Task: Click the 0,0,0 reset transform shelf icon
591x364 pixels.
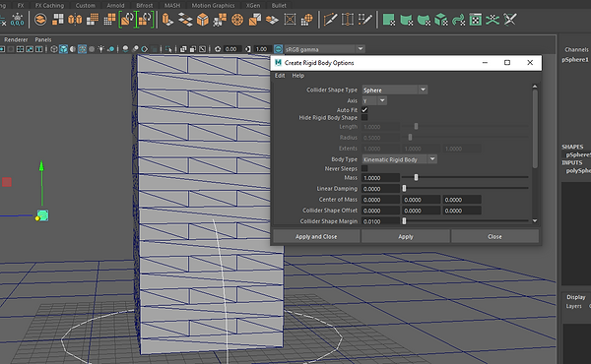Action: [x=18, y=20]
